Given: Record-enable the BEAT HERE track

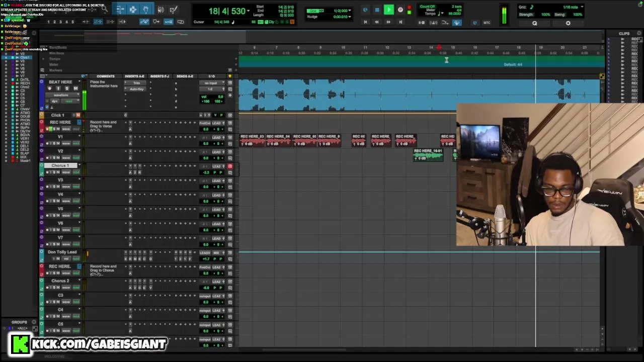Looking at the screenshot, I should click(x=49, y=88).
